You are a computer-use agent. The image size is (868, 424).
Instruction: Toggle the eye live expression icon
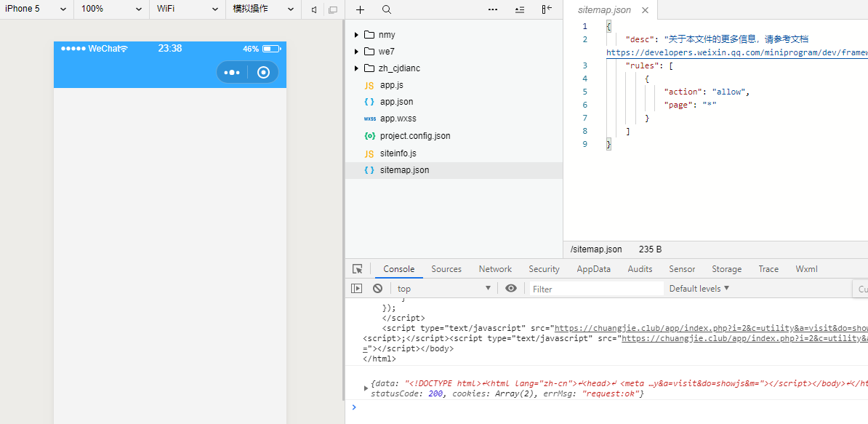pos(511,289)
